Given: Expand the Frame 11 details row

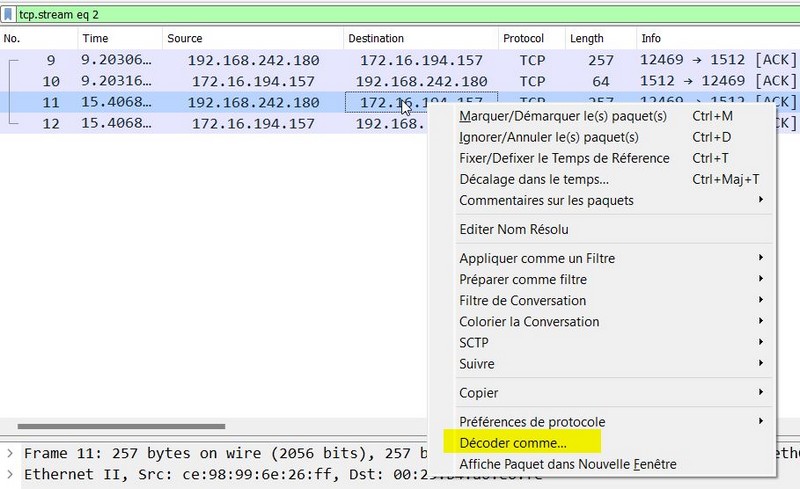Looking at the screenshot, I should [x=10, y=453].
